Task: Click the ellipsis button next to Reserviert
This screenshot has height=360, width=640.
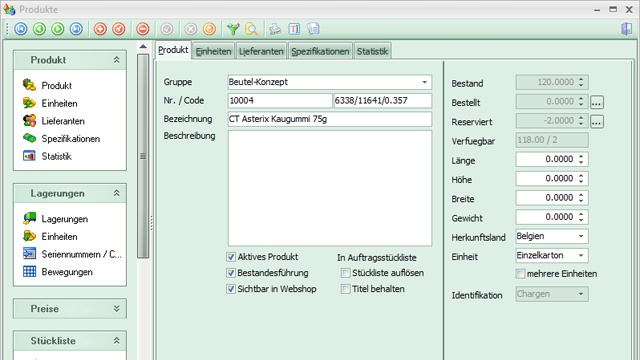Action: pyautogui.click(x=596, y=122)
